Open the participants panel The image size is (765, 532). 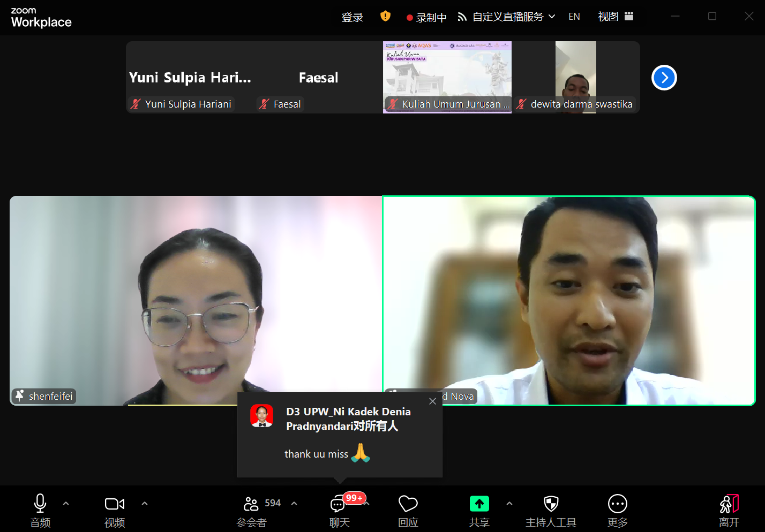(251, 504)
